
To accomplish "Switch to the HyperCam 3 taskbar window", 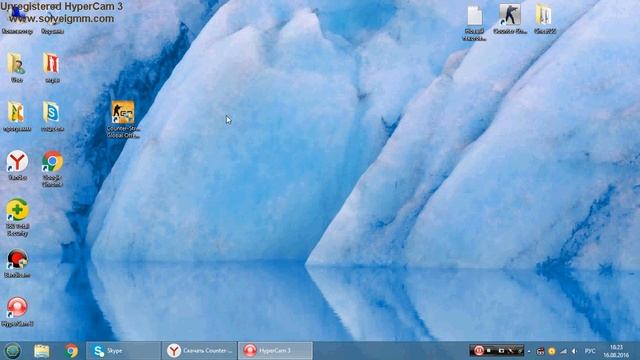I will (x=275, y=351).
